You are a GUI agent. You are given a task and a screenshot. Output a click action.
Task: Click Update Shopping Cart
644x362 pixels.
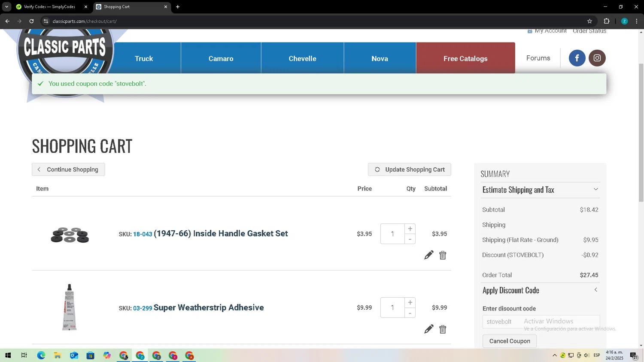click(409, 169)
